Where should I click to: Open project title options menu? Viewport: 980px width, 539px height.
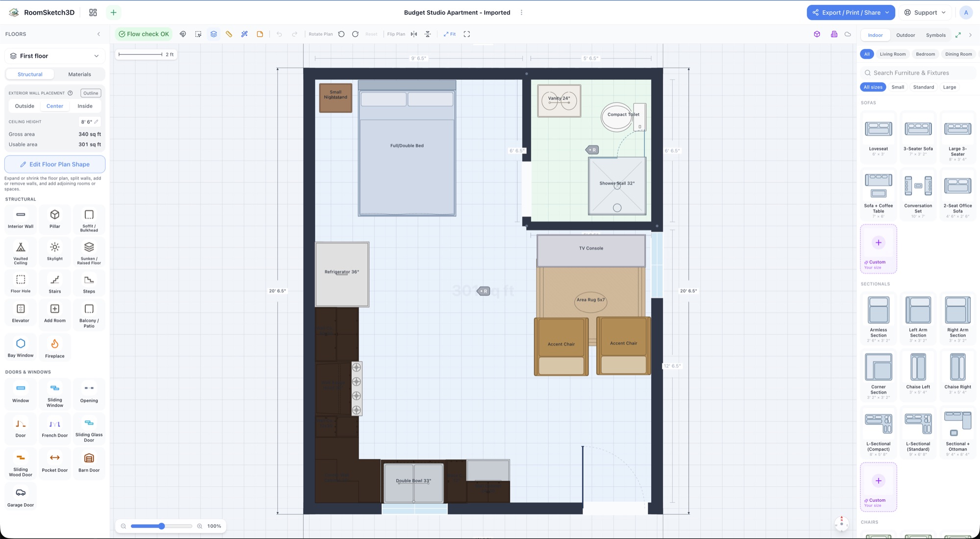pos(521,13)
